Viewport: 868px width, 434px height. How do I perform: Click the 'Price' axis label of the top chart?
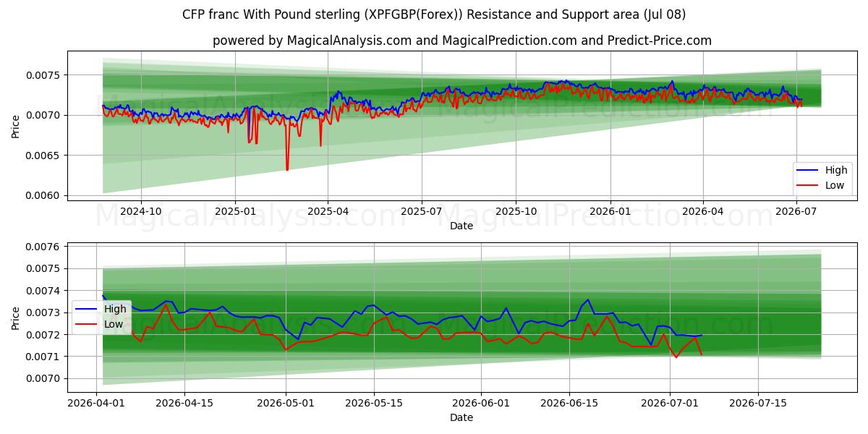coord(16,125)
